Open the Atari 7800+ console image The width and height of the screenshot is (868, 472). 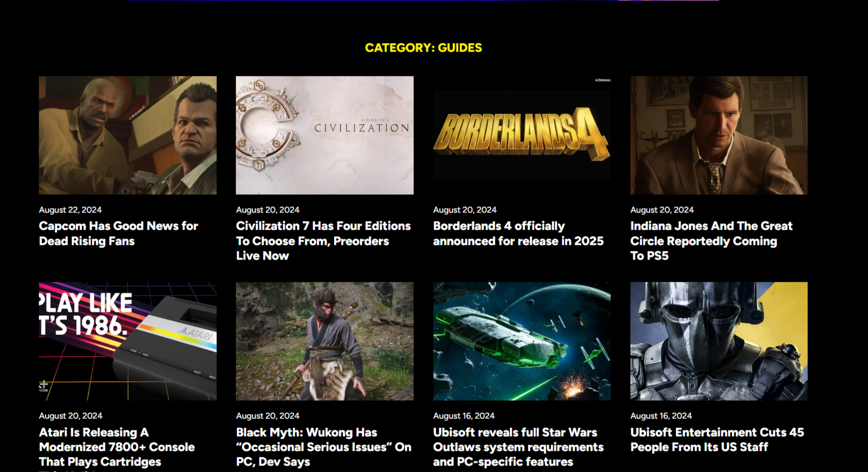(x=128, y=341)
